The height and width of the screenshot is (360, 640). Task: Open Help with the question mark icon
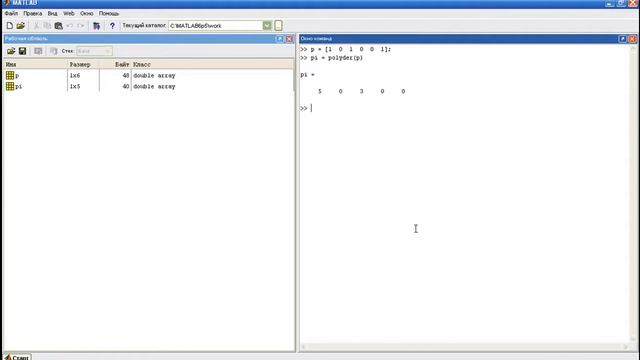pyautogui.click(x=112, y=26)
